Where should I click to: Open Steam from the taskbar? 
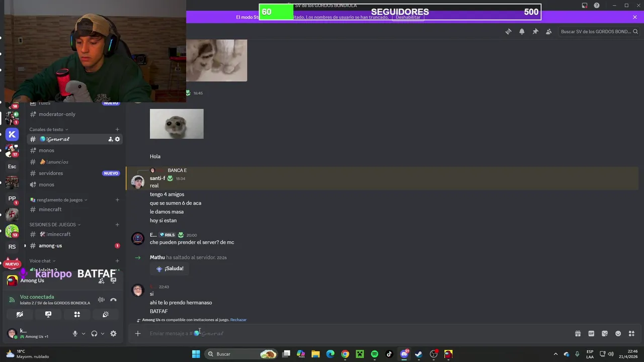419,354
